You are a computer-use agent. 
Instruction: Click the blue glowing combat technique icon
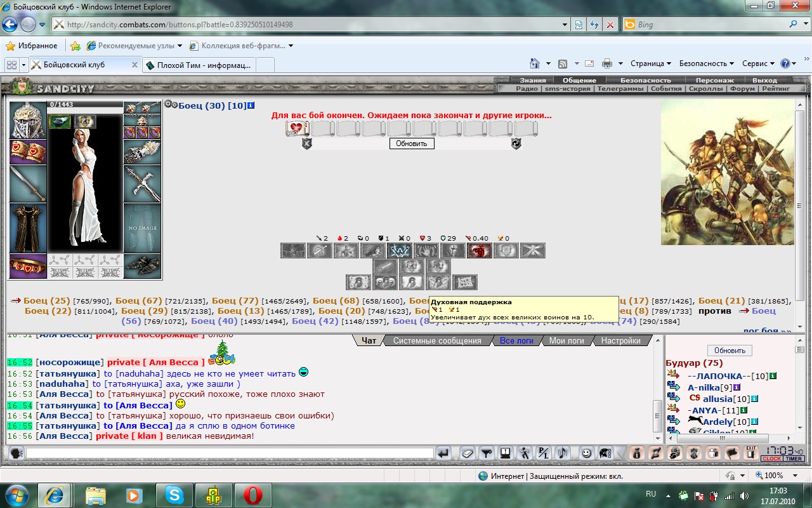pyautogui.click(x=400, y=251)
